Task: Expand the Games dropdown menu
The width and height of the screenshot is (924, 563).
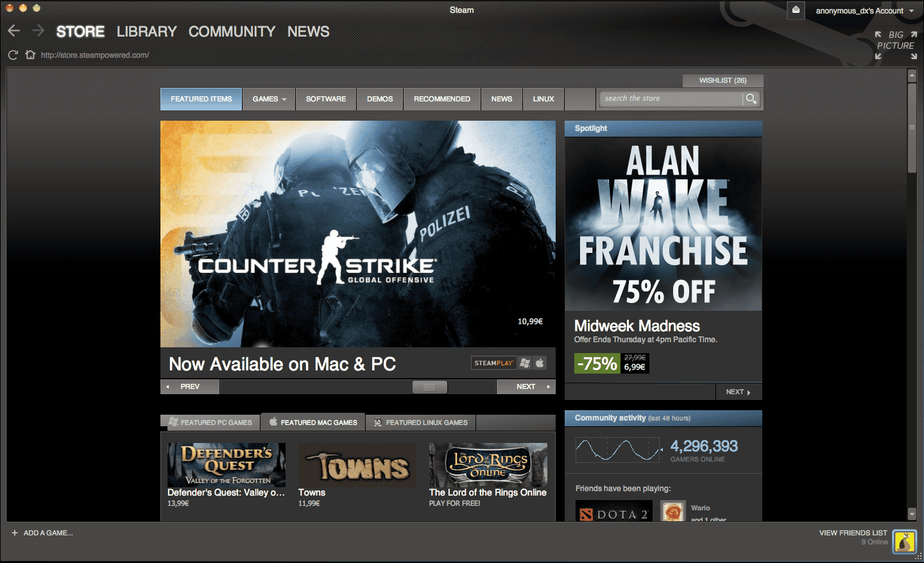Action: point(269,99)
